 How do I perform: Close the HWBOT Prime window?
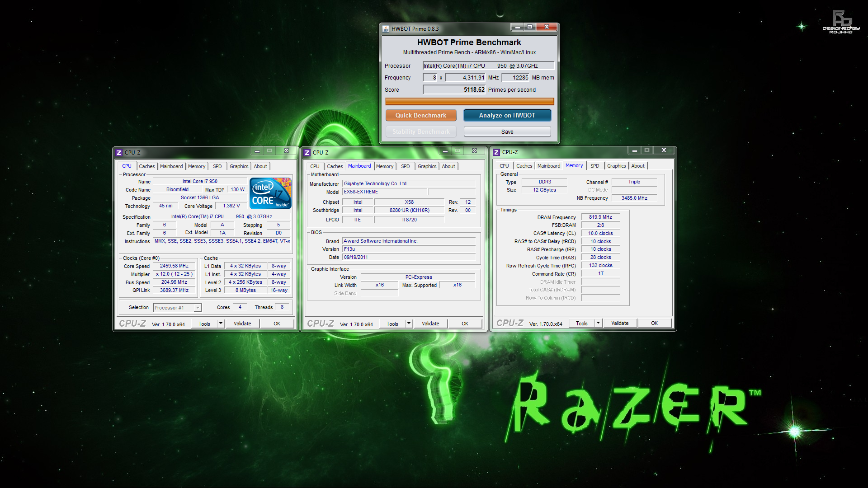547,27
